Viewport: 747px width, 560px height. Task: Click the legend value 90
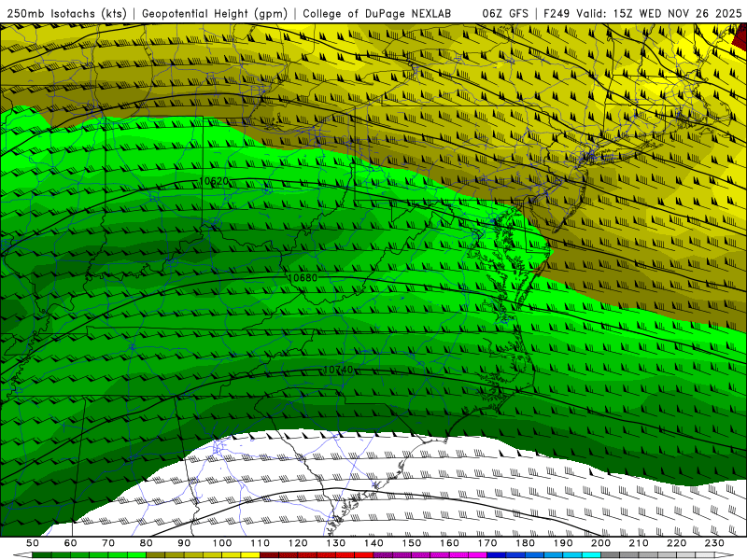coord(184,543)
